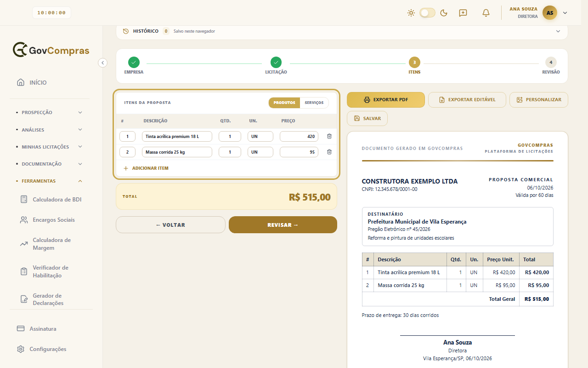
Task: Click the sun light-mode icon
Action: point(411,13)
